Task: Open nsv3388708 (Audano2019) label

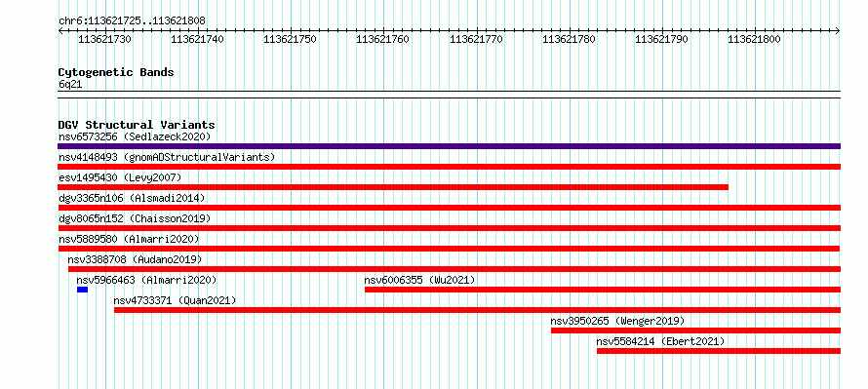Action: pos(135,259)
